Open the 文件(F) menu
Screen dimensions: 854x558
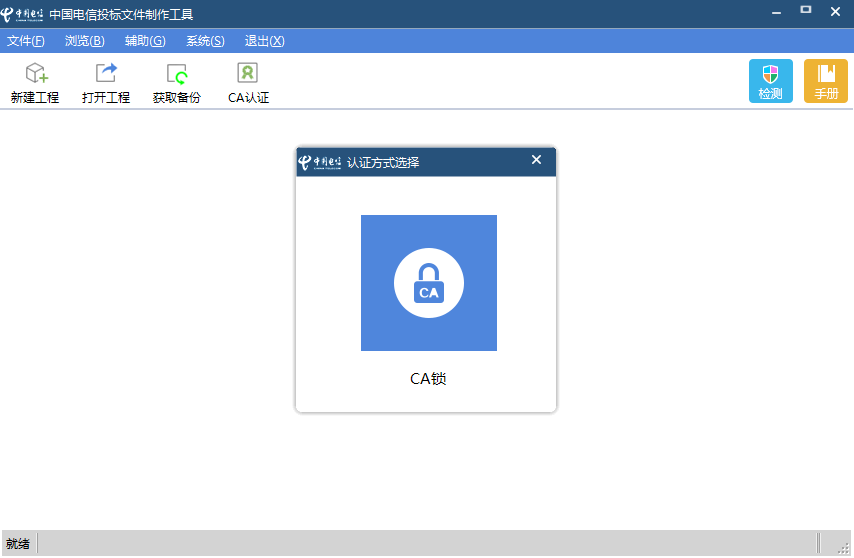[26, 41]
